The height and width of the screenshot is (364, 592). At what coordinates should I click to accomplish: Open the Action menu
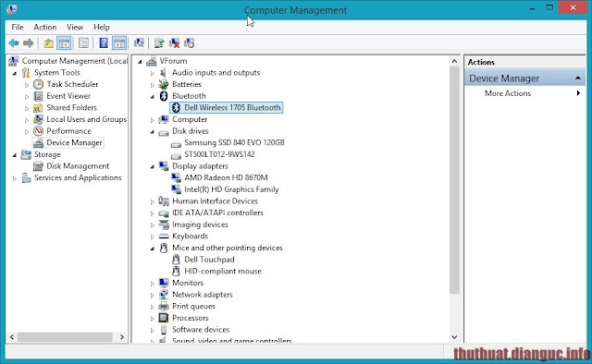[x=45, y=27]
